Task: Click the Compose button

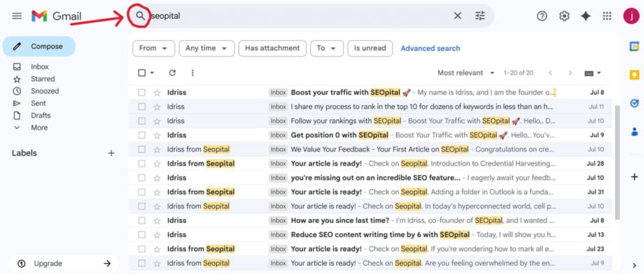Action: [39, 47]
